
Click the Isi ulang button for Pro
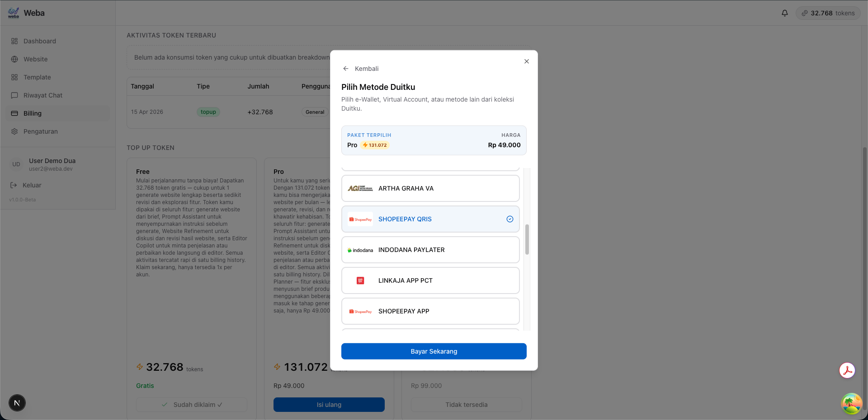click(x=329, y=405)
